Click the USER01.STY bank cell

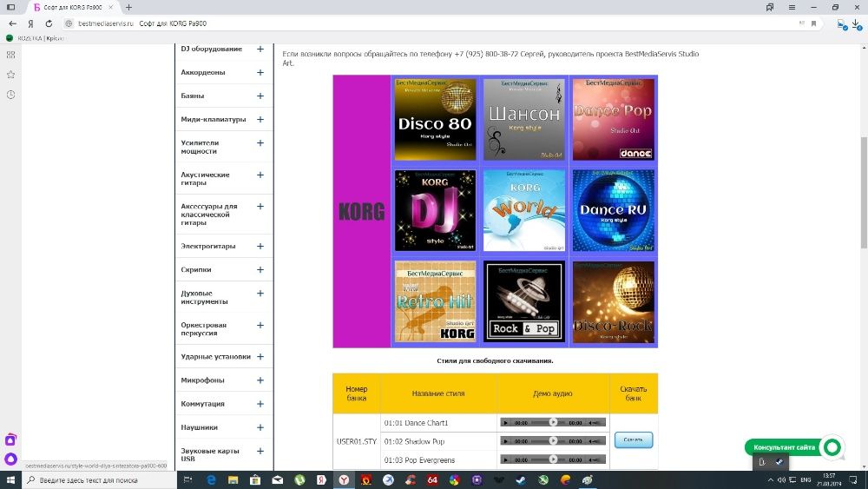coord(357,441)
